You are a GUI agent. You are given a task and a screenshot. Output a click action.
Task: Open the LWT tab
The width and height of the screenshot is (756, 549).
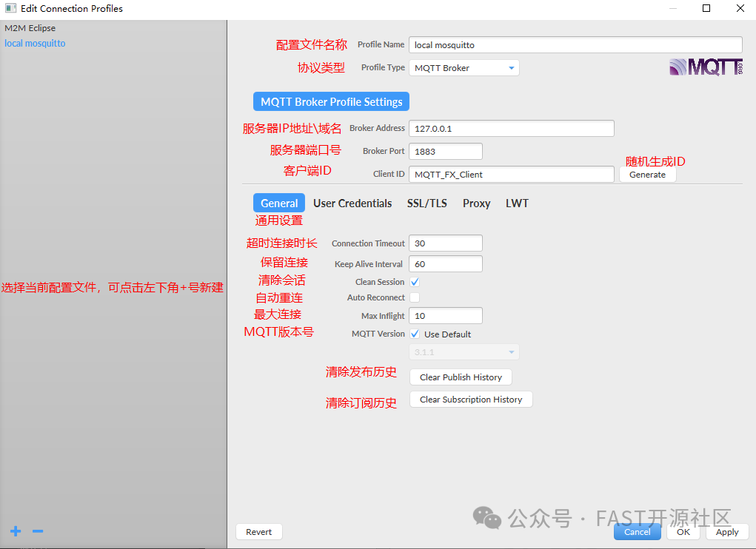(x=517, y=203)
